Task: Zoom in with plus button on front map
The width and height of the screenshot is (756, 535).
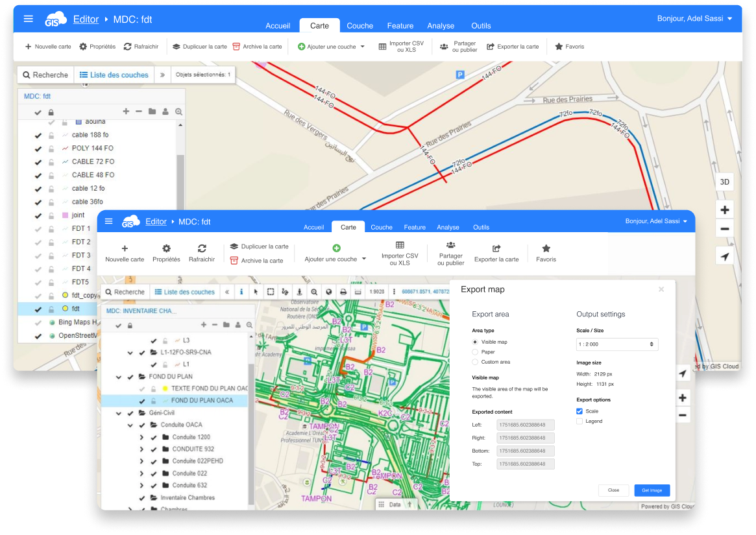Action: click(683, 398)
